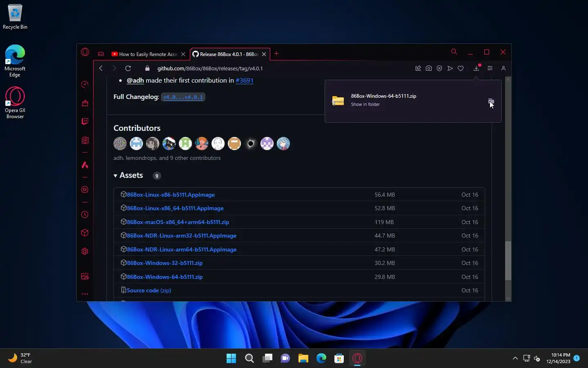Viewport: 588px width, 368px height.
Task: Open GX Control speedometer sidebar icon
Action: click(85, 84)
